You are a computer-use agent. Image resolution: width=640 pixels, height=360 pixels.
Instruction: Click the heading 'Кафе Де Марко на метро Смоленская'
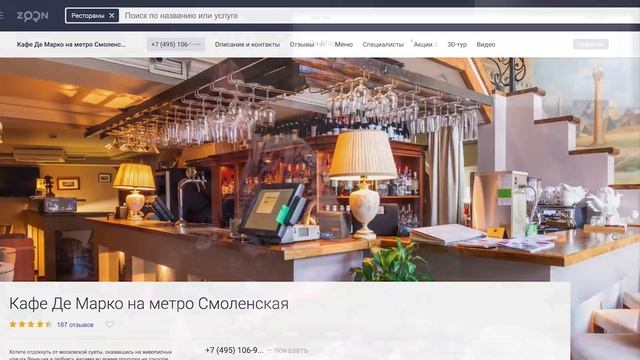click(x=149, y=304)
